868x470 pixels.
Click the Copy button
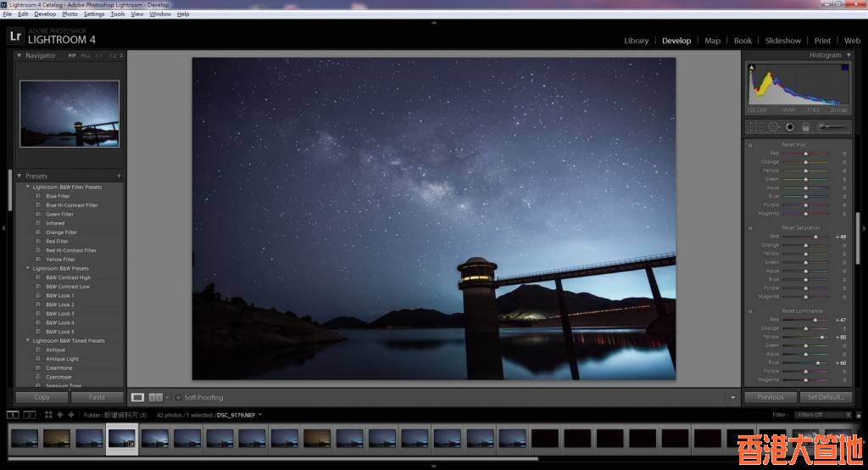pyautogui.click(x=42, y=397)
